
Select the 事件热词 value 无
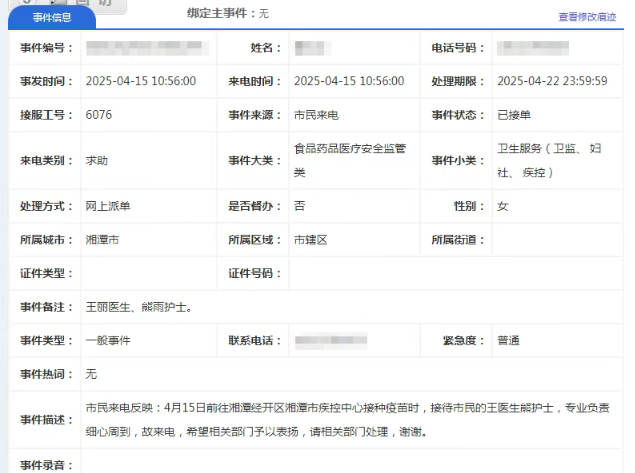91,374
